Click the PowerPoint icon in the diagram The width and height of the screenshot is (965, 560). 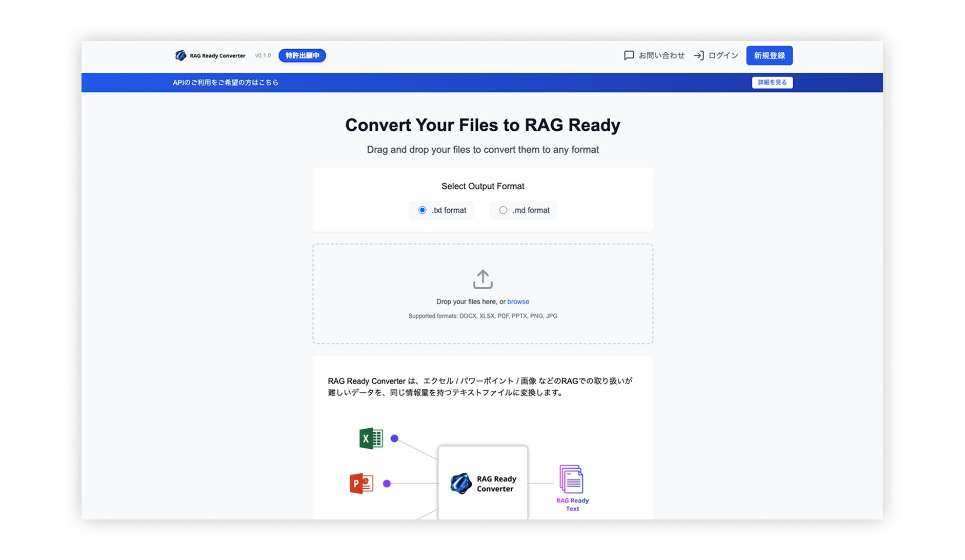click(x=361, y=483)
